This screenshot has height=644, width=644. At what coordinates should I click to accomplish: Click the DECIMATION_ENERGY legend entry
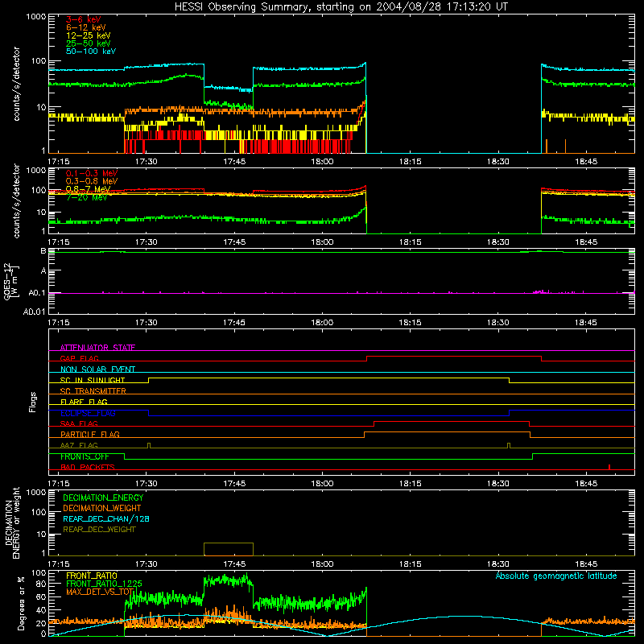coord(103,497)
